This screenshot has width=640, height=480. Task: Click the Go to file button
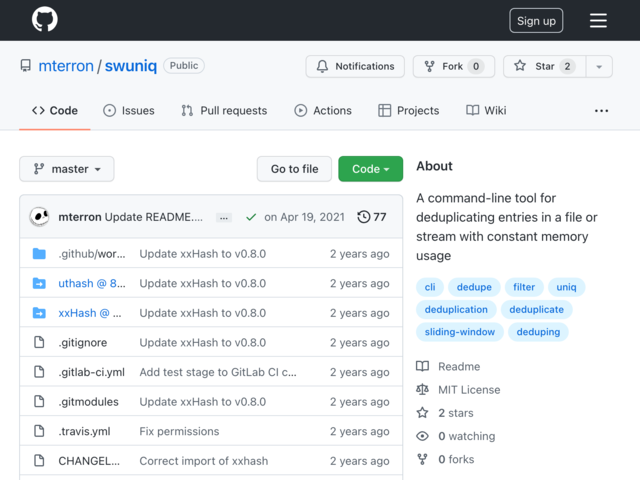294,169
